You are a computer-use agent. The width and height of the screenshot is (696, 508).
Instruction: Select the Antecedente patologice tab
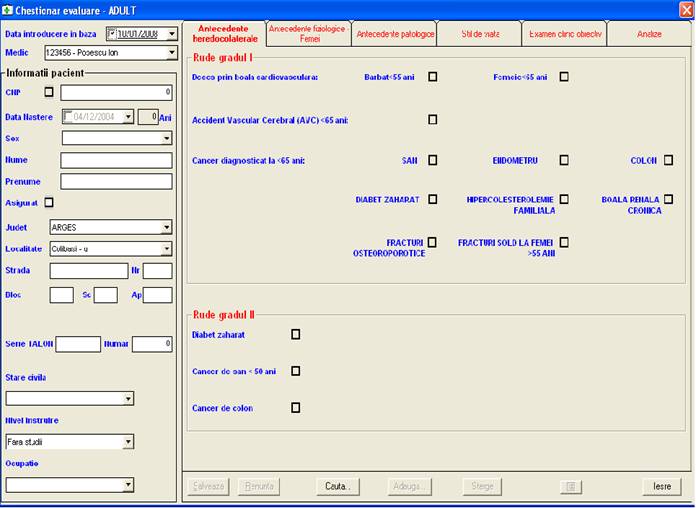point(395,34)
